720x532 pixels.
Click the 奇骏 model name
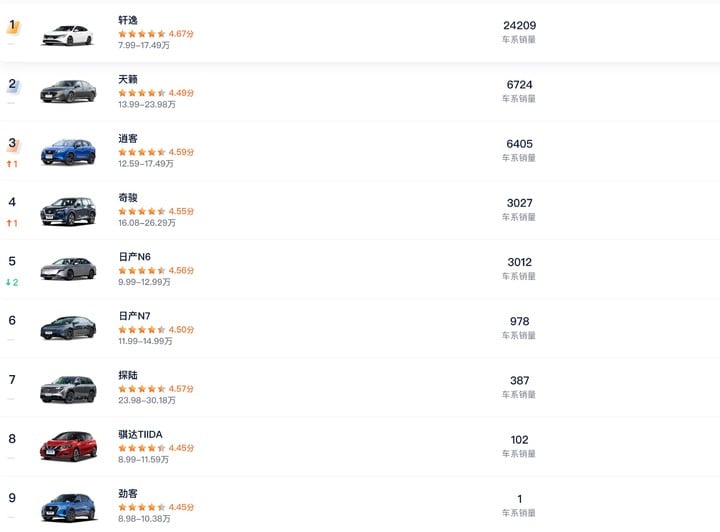[128, 198]
